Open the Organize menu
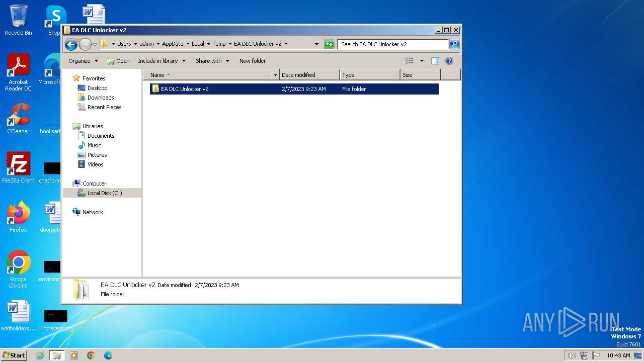 tap(83, 61)
